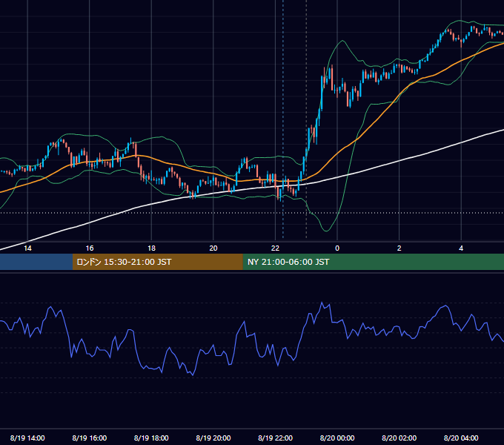Click hour label 4 on price chart axis
This screenshot has height=445, width=504.
pyautogui.click(x=461, y=248)
